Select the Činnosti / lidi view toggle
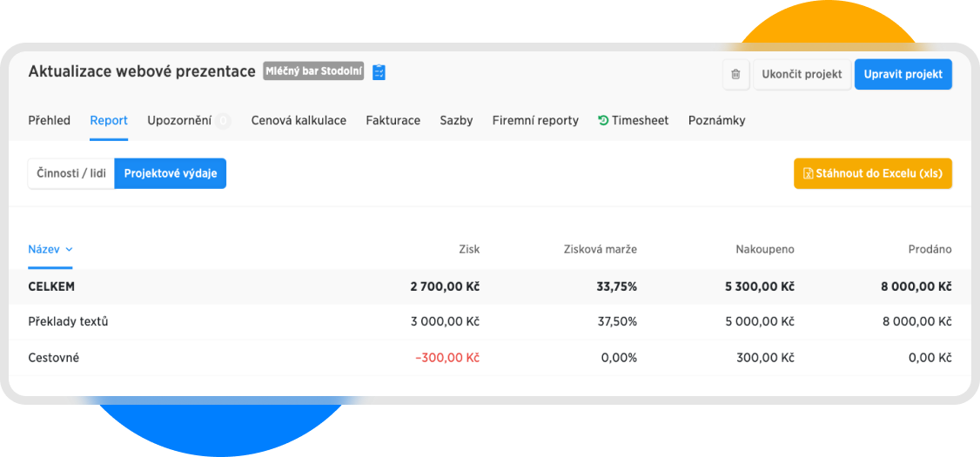 (x=71, y=173)
